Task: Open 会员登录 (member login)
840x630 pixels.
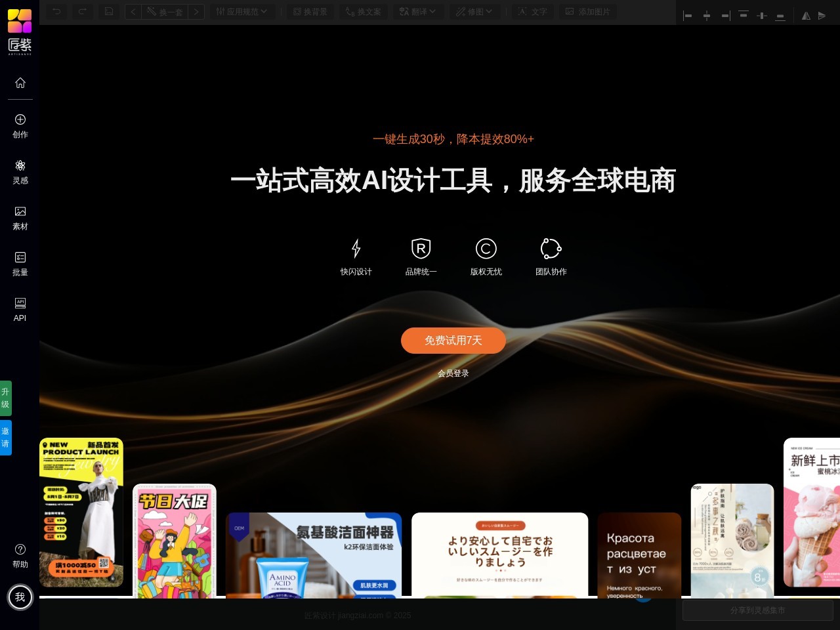Action: [x=453, y=373]
